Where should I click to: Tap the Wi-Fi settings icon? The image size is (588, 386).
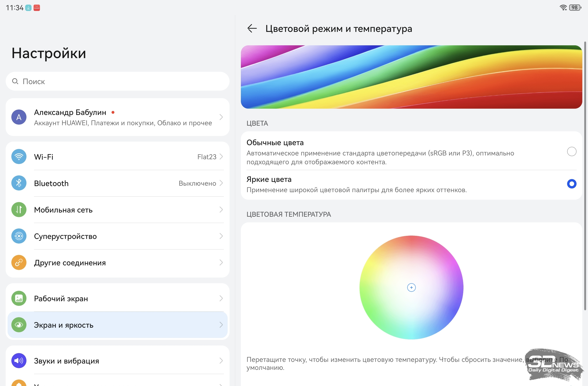click(19, 156)
